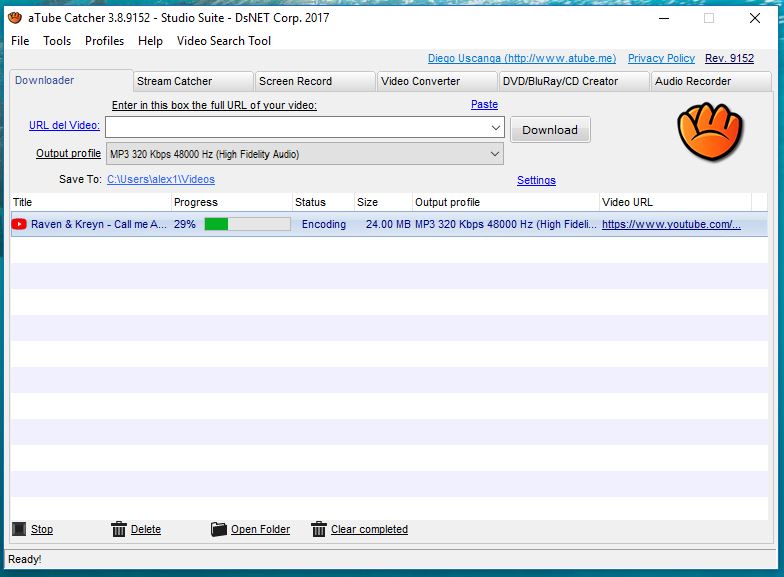This screenshot has width=784, height=577.
Task: Sort by the Progress column header
Action: [232, 202]
